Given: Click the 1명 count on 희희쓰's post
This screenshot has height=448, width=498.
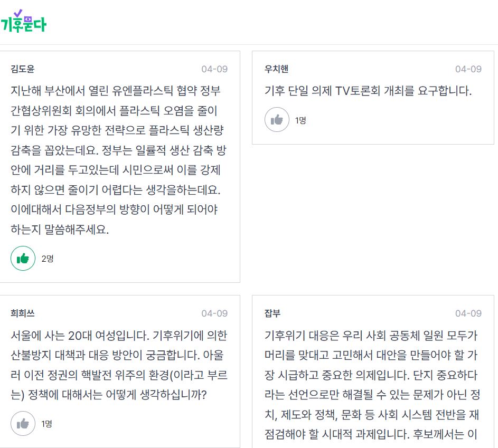Looking at the screenshot, I should [x=46, y=424].
